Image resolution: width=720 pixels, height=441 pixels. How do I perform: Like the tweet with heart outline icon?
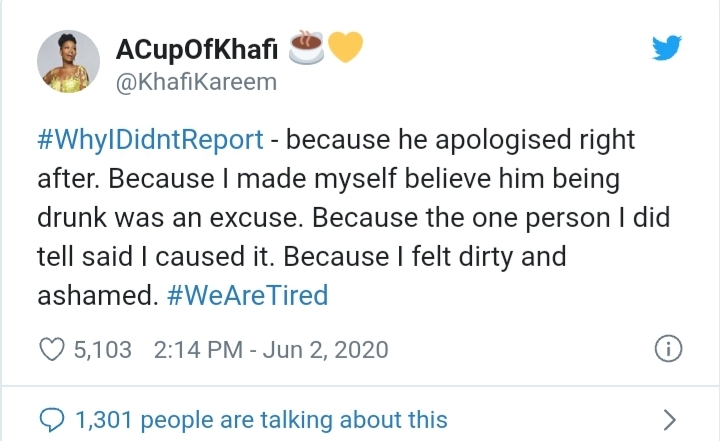pos(52,350)
